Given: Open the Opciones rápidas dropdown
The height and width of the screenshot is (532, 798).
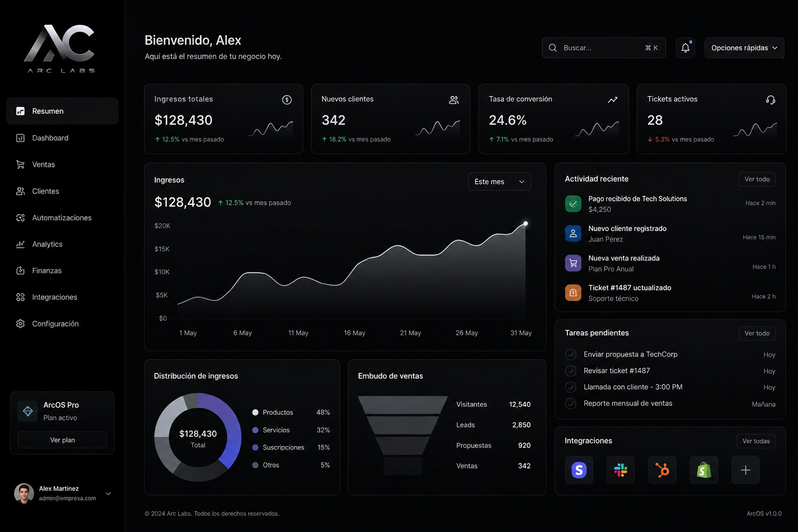Looking at the screenshot, I should pos(744,48).
